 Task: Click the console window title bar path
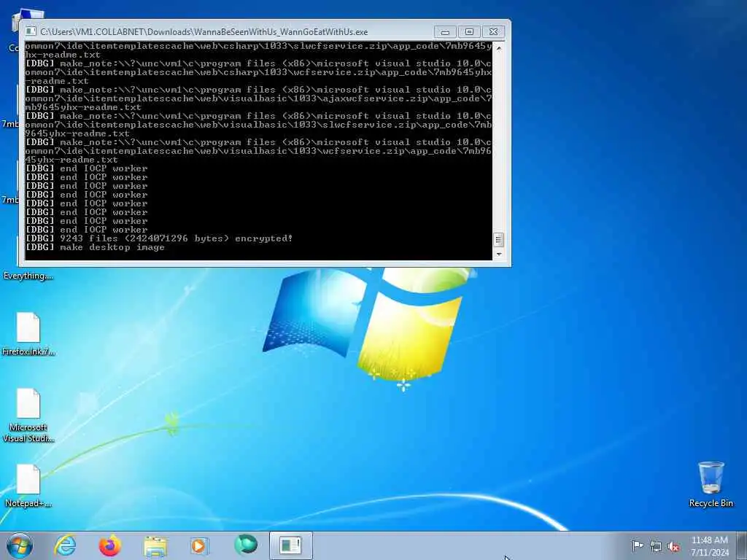204,32
